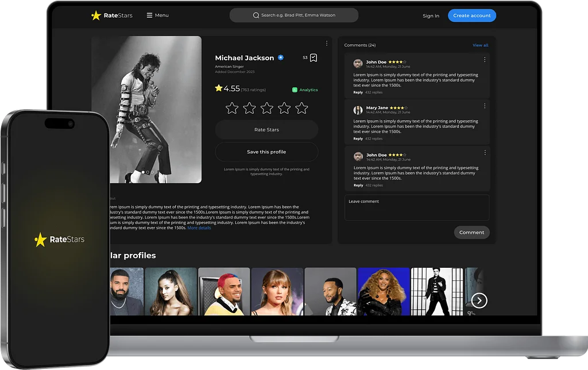
Task: Click the Comments (24) heading
Action: pyautogui.click(x=359, y=45)
